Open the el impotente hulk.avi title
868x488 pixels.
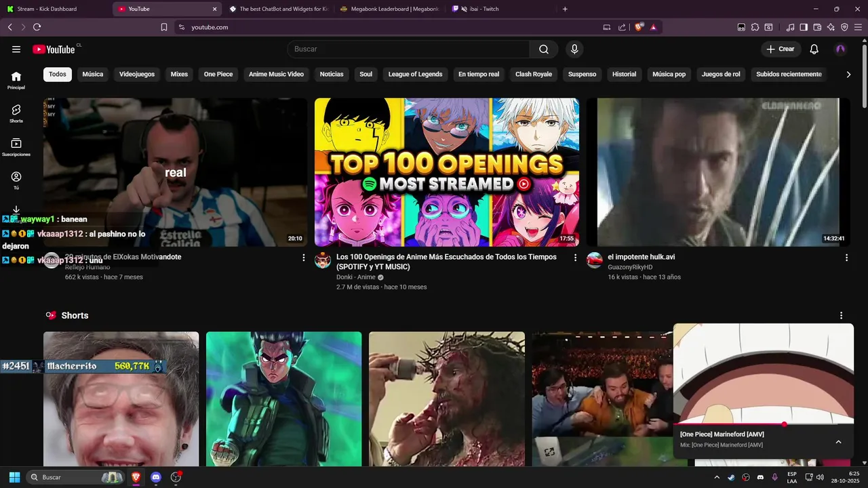[641, 257]
